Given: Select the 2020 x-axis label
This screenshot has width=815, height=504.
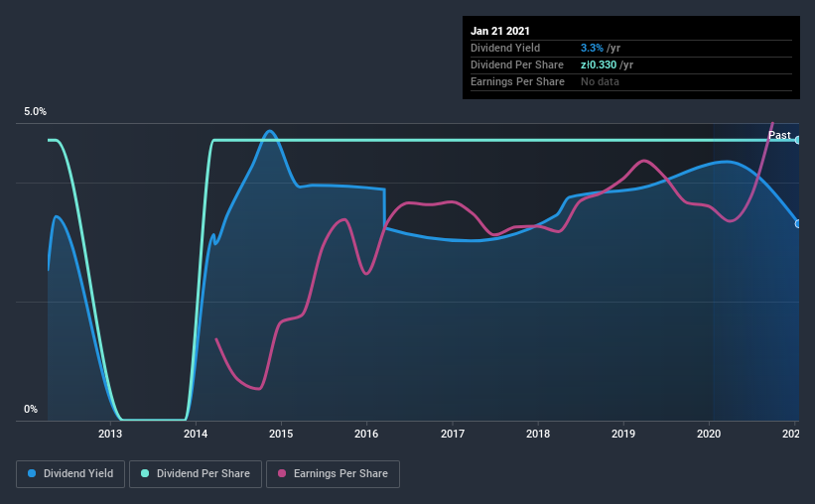Looking at the screenshot, I should 709,434.
